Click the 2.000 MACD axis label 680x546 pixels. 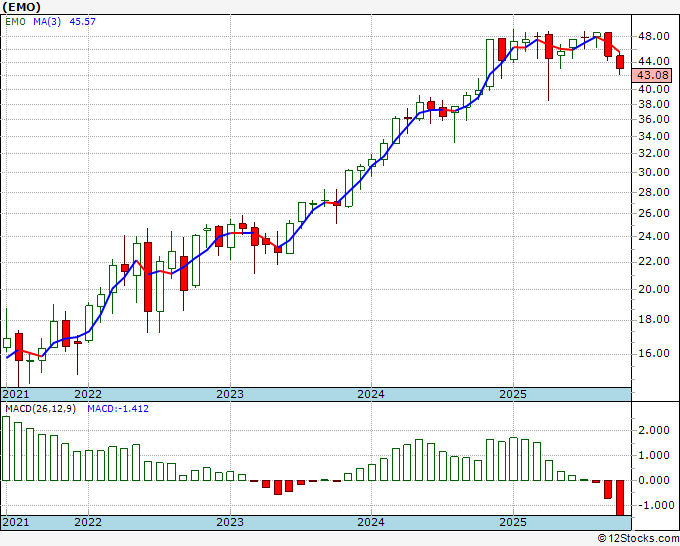tap(654, 430)
